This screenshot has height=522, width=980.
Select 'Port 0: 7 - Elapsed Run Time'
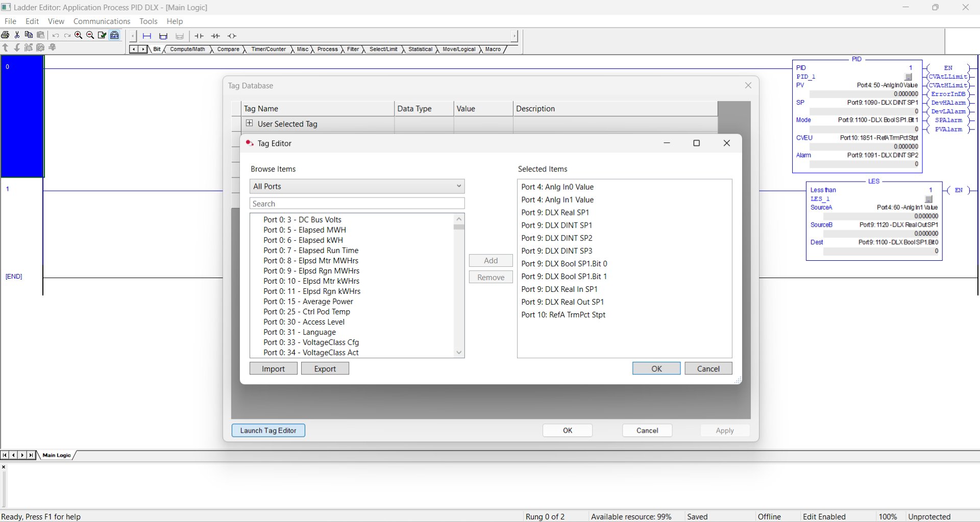pos(311,250)
